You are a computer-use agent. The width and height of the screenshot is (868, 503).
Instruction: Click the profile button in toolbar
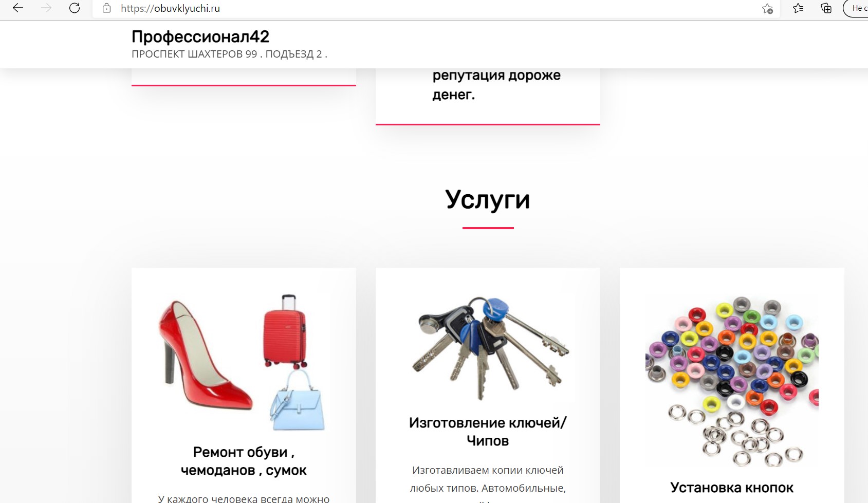pyautogui.click(x=856, y=8)
